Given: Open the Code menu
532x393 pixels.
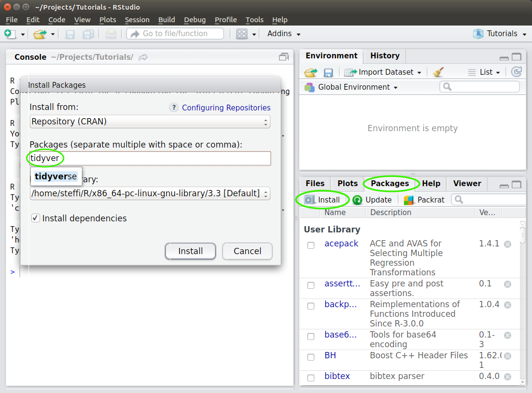Looking at the screenshot, I should [56, 20].
